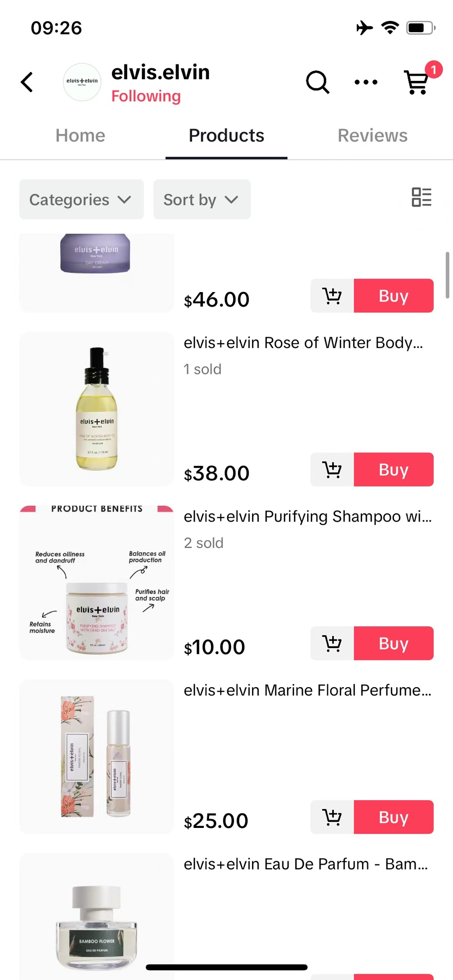Switch to the Reviews tab

372,136
